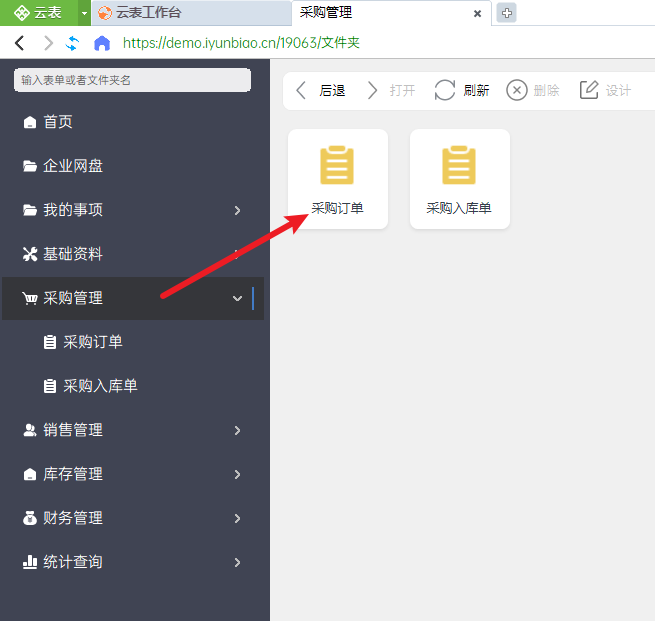Screen dimensions: 655x621
Task: Click the 打开 toolbar button
Action: coord(391,90)
